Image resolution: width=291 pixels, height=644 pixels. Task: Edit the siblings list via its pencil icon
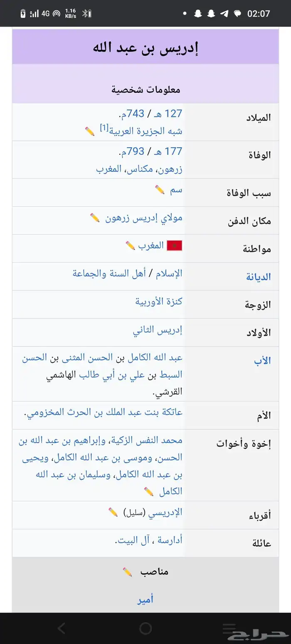pos(149,491)
